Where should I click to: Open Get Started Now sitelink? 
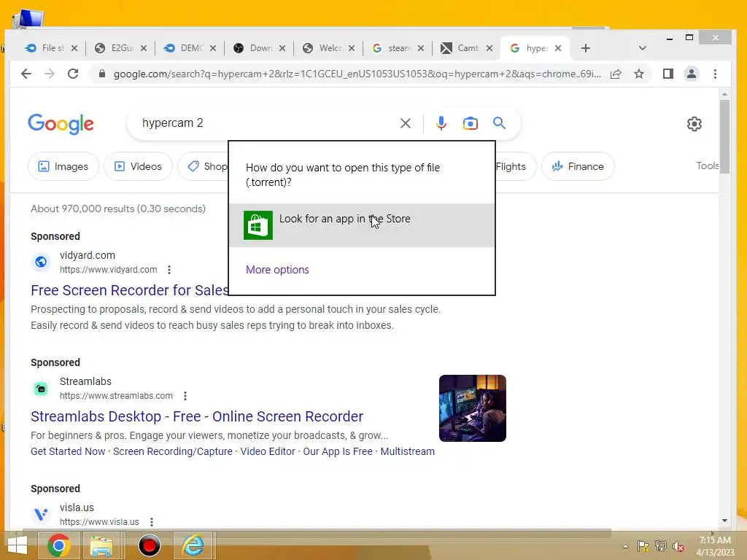pyautogui.click(x=68, y=451)
